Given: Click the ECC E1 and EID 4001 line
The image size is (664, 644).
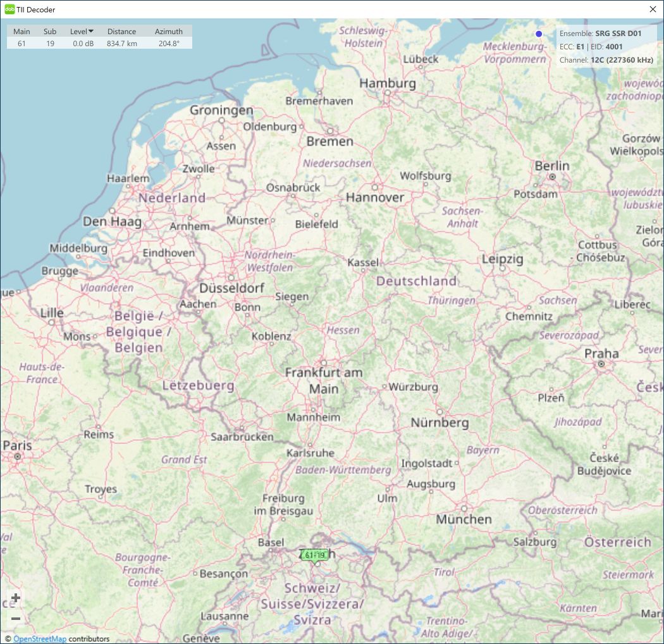Looking at the screenshot, I should [591, 47].
